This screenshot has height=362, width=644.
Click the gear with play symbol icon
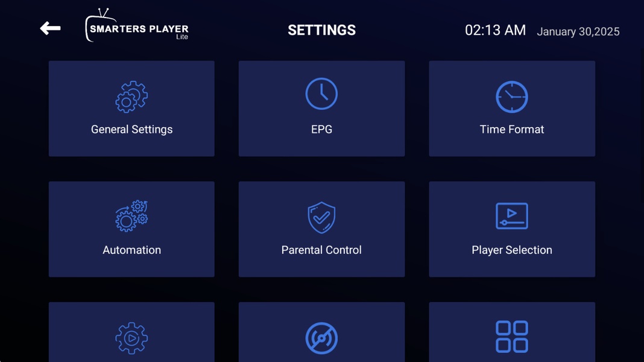pos(131,338)
